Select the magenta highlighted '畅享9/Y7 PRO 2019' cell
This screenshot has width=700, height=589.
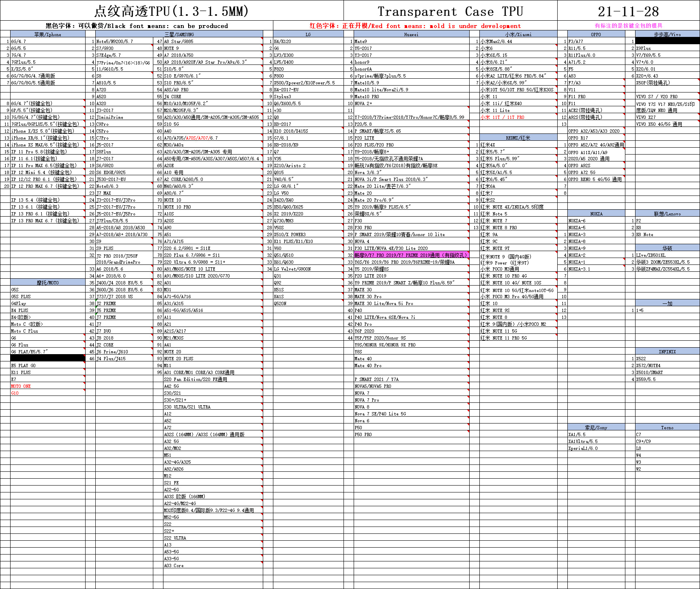pyautogui.click(x=411, y=255)
